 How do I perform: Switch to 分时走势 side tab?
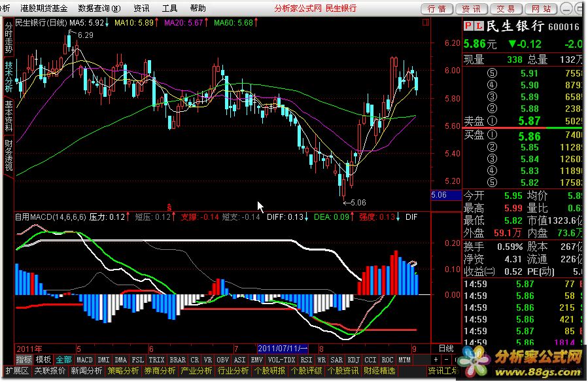click(x=9, y=37)
